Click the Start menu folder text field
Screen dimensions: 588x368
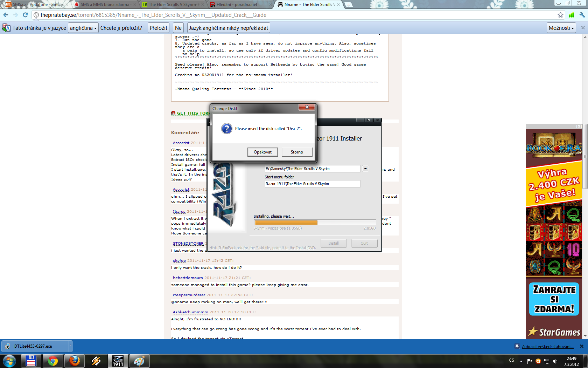pos(312,184)
